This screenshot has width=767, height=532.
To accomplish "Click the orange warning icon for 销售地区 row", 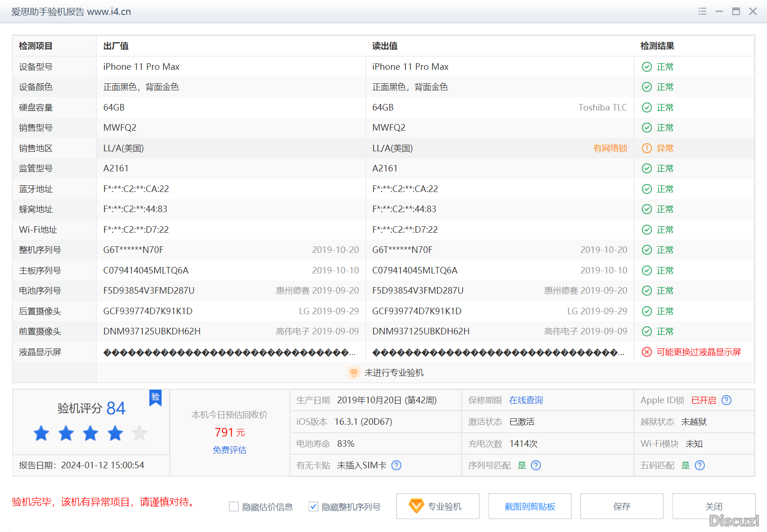I will coord(647,148).
